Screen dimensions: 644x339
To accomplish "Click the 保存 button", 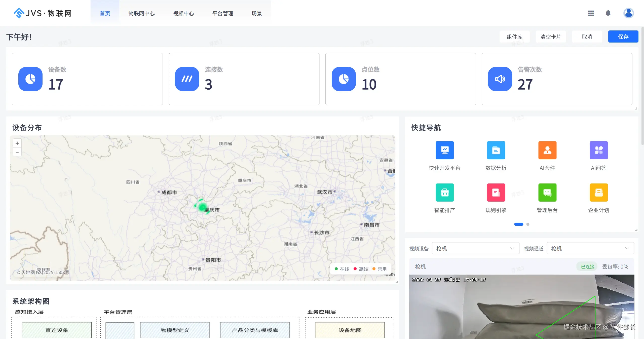I will tap(623, 37).
